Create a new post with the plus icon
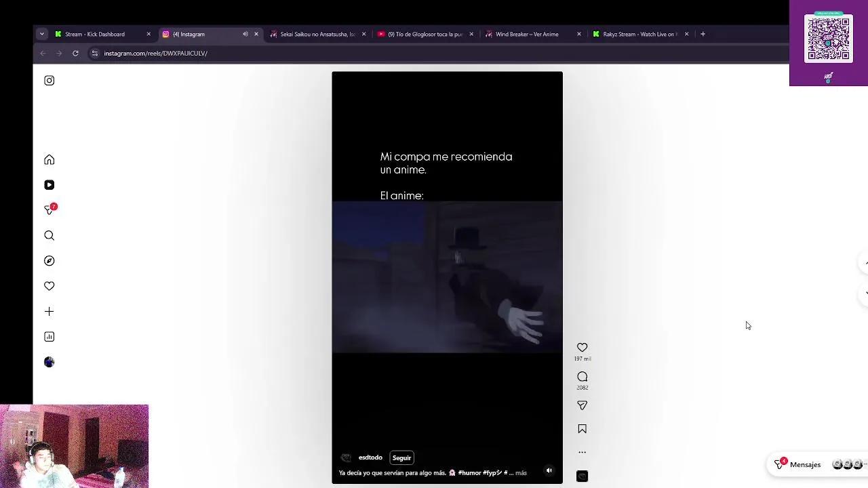The image size is (868, 488). click(49, 311)
